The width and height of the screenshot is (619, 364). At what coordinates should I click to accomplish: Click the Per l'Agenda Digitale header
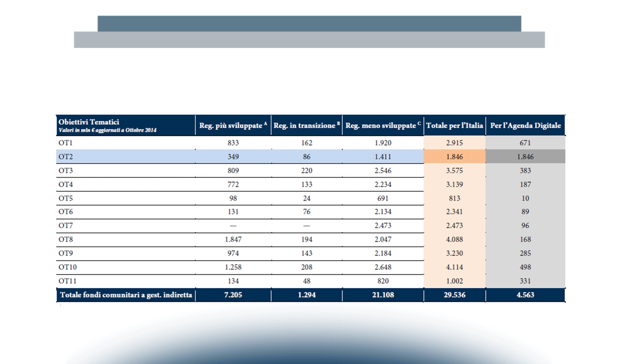[525, 126]
